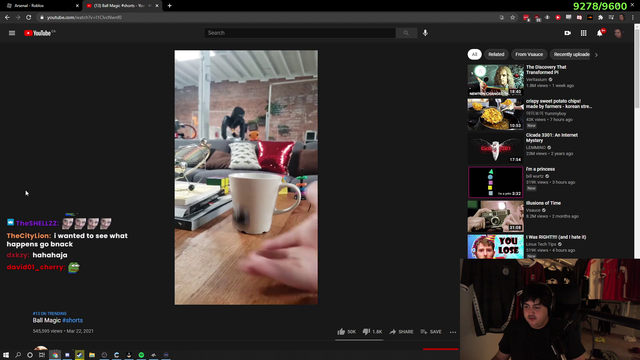Open the crispy sweet potato chips thumbnail
Screen dimensions: 640x360
tap(496, 114)
